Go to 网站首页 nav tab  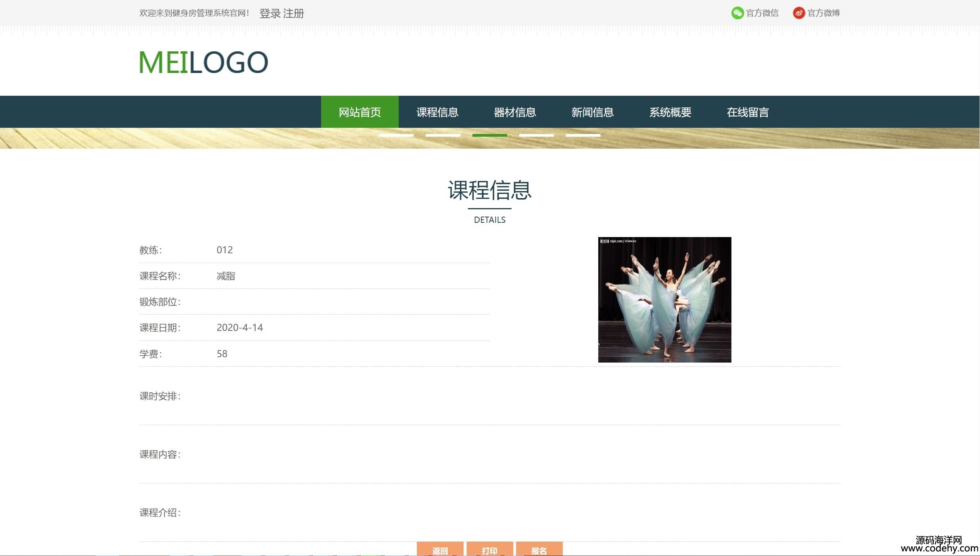tap(360, 112)
